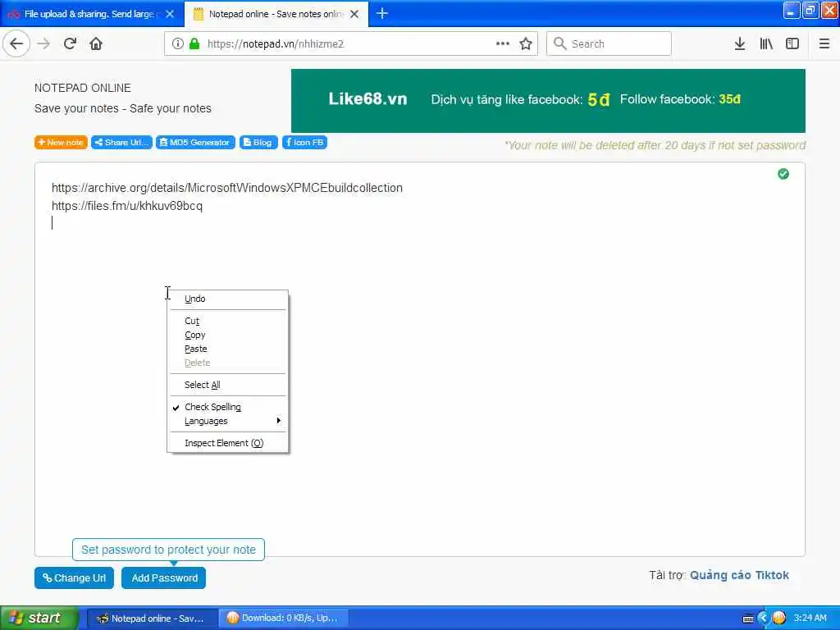840x630 pixels.
Task: Open the Firefox hamburger menu
Action: [x=824, y=43]
